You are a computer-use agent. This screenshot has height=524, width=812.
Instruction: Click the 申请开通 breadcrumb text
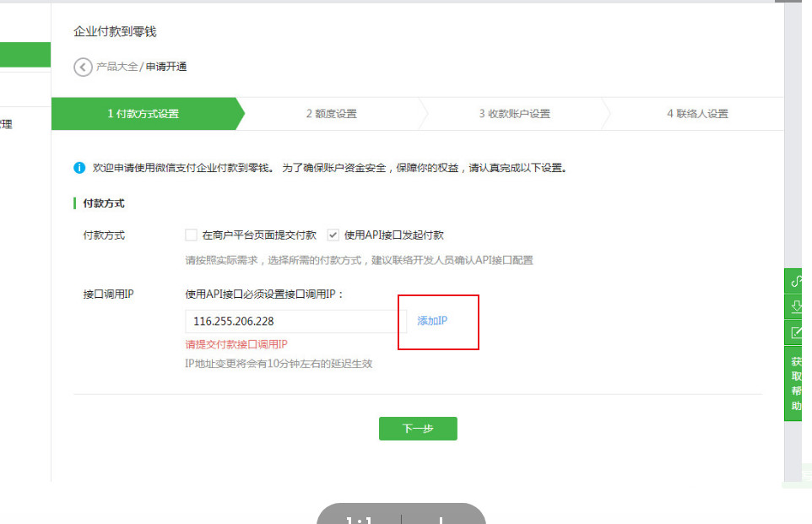pos(166,67)
